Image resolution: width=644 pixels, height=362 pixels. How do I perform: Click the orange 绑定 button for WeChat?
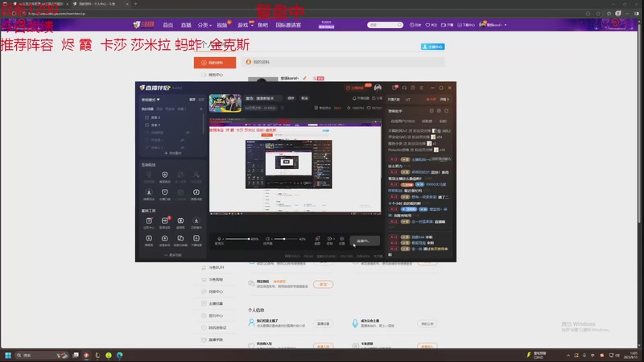(x=324, y=284)
